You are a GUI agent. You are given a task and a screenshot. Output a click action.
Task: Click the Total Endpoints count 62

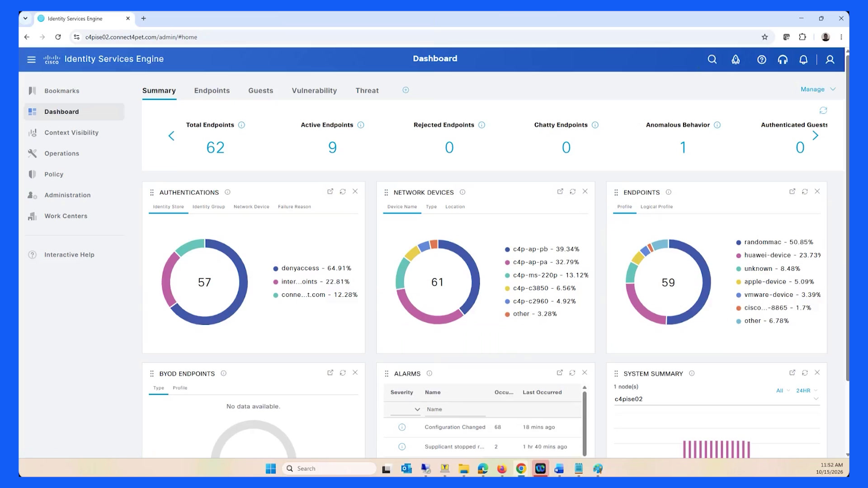(215, 147)
